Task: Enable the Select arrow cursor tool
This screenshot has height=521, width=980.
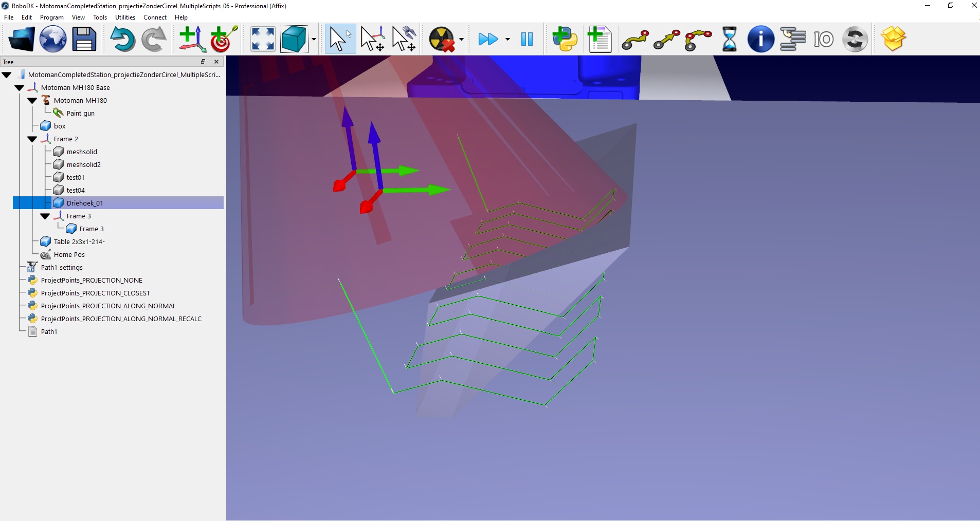Action: pyautogui.click(x=339, y=39)
